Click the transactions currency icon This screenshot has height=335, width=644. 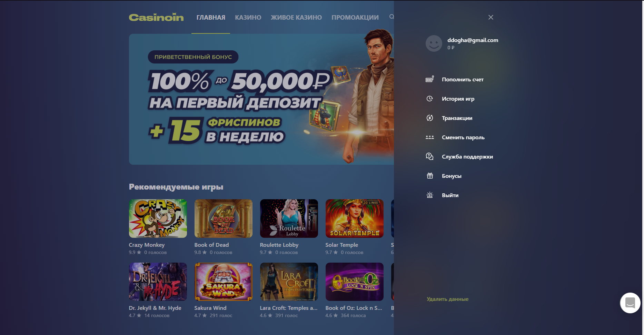pos(429,118)
